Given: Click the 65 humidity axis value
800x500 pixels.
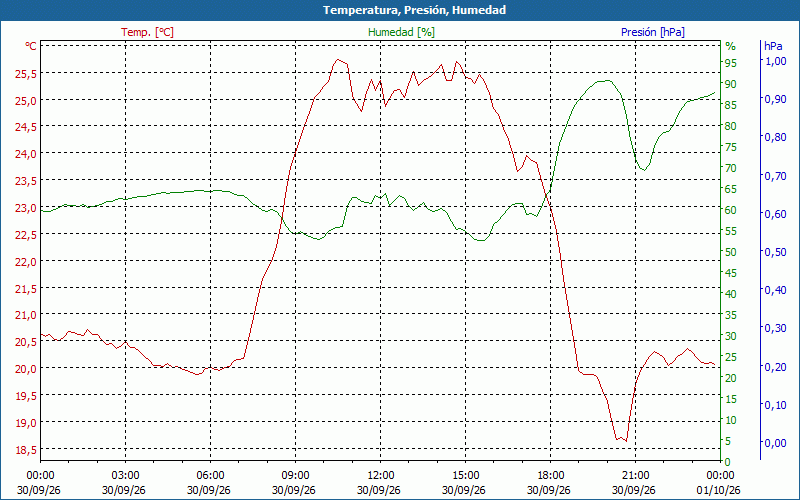Looking at the screenshot, I should coord(731,189).
